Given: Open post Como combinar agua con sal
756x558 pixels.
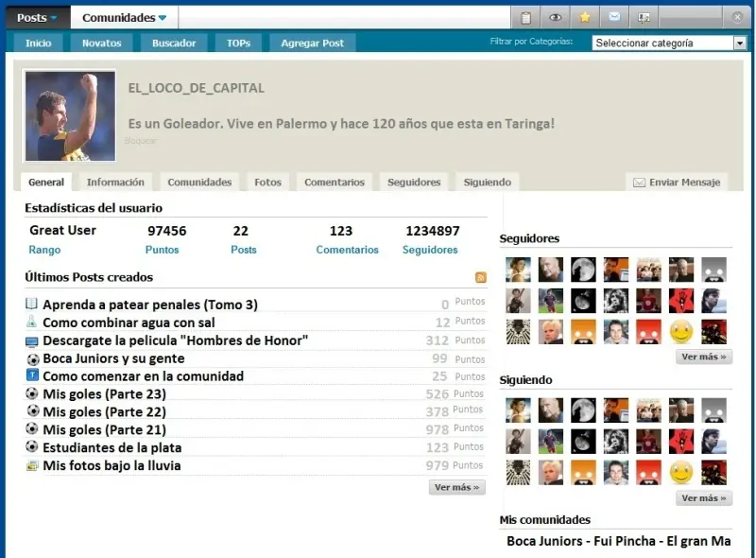Looking at the screenshot, I should [x=129, y=323].
